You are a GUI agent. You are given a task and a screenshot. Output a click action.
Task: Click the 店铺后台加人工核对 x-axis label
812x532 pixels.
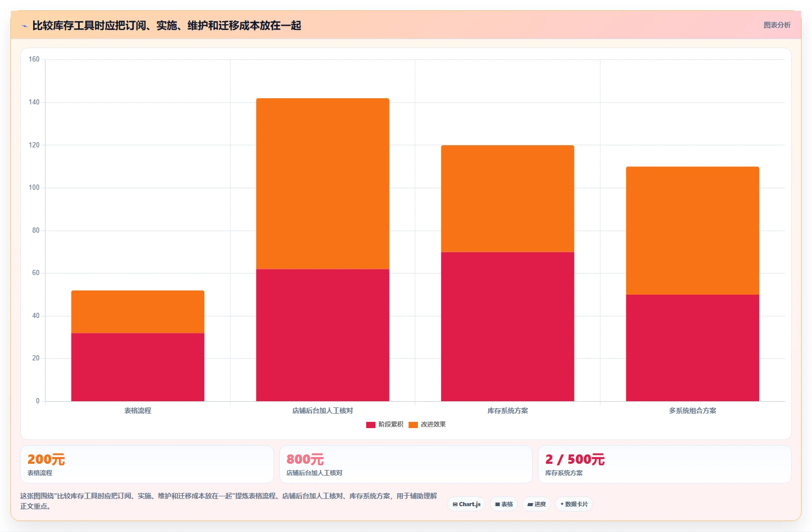(x=323, y=411)
